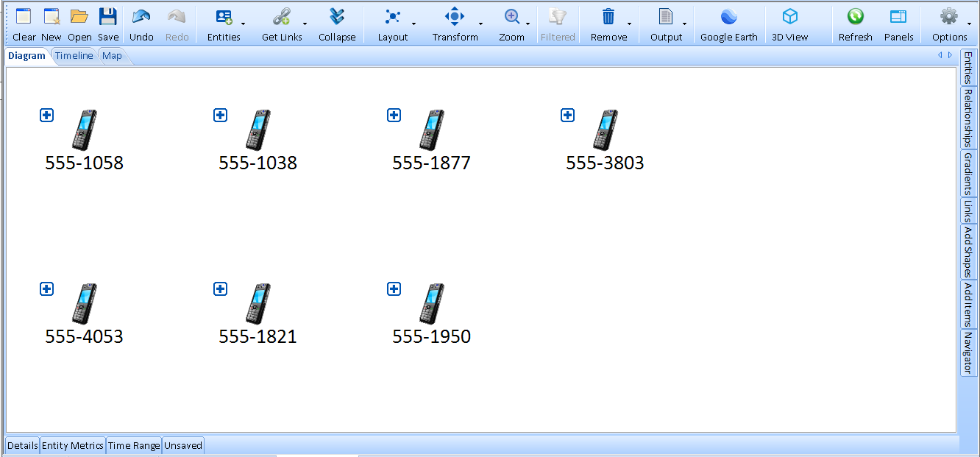Save the diagram using Save icon
The image size is (980, 457).
[x=108, y=17]
